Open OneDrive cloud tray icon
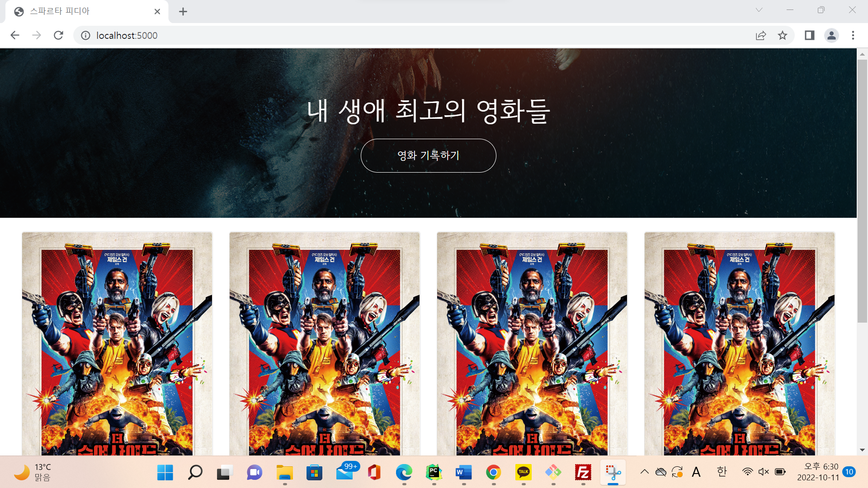 tap(661, 472)
